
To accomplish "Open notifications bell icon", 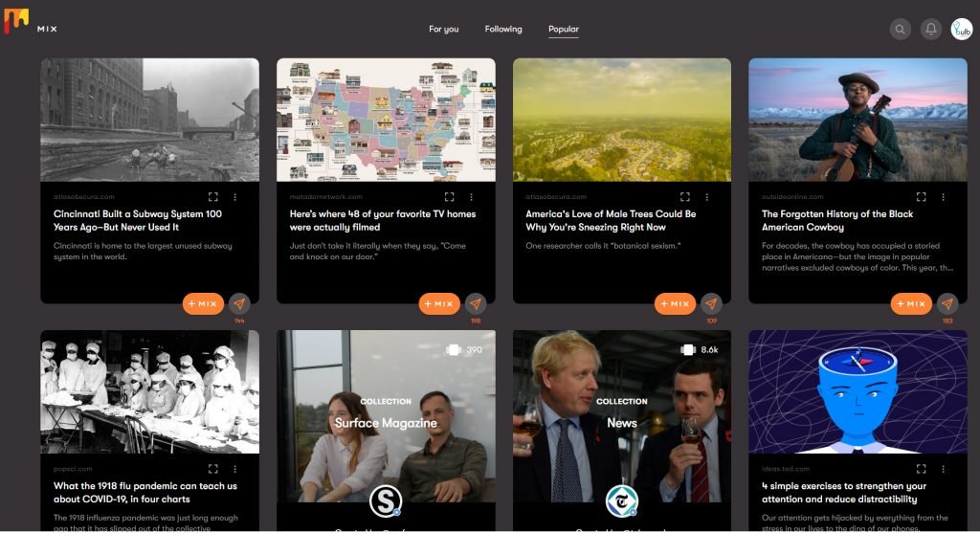I will click(930, 30).
